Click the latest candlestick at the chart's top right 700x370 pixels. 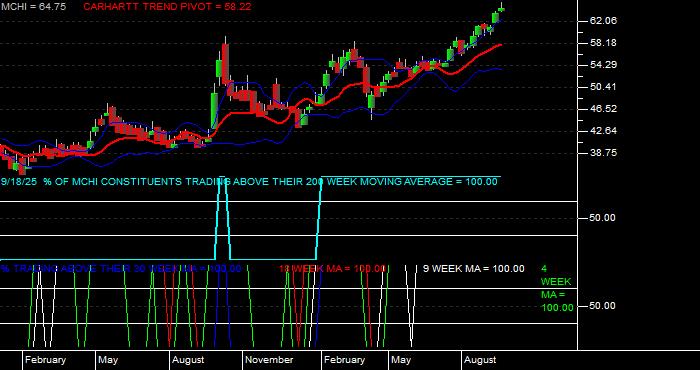point(502,8)
